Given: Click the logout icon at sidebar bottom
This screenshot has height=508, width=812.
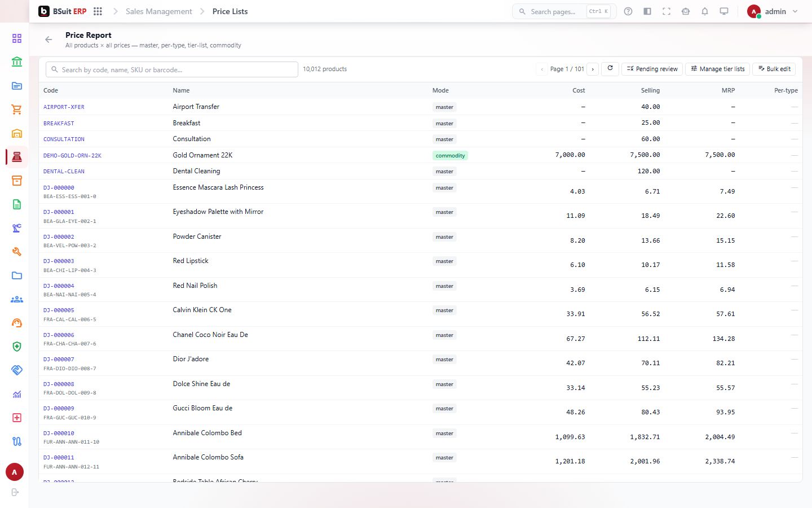Looking at the screenshot, I should pyautogui.click(x=15, y=492).
